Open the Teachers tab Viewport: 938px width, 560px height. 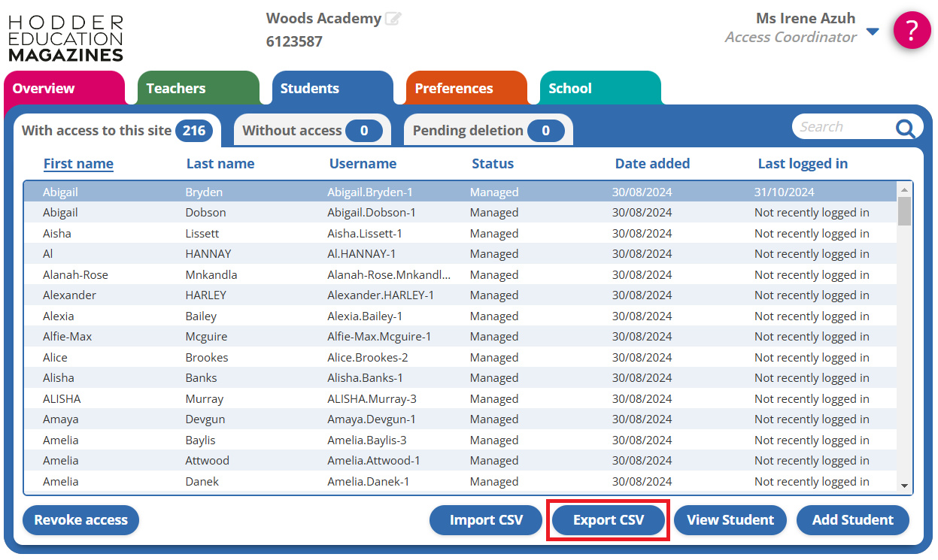(176, 89)
